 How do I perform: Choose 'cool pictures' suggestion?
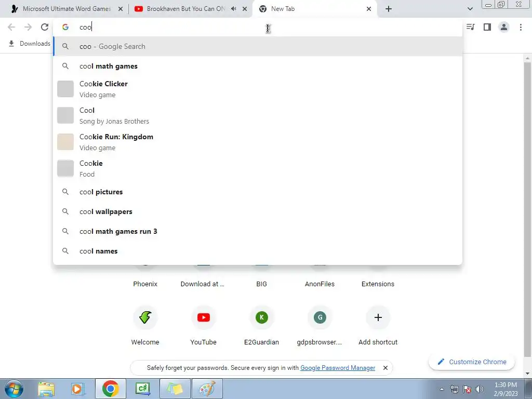point(258,192)
